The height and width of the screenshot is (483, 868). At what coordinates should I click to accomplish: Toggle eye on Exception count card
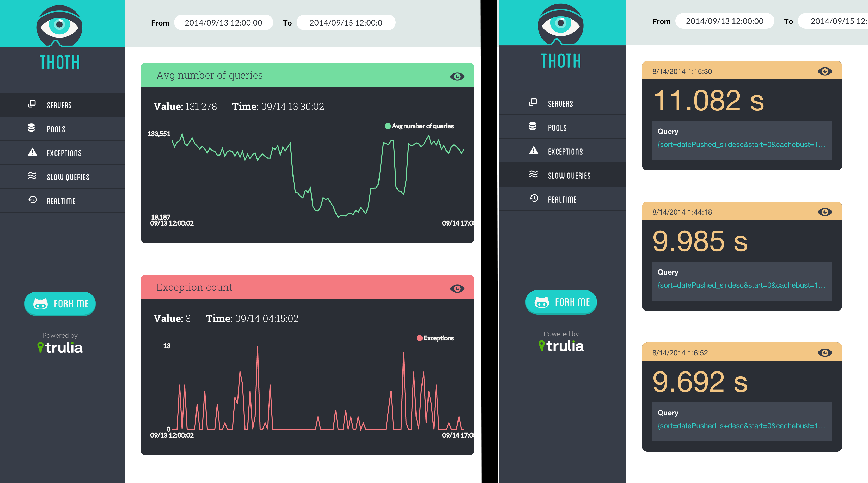point(457,289)
